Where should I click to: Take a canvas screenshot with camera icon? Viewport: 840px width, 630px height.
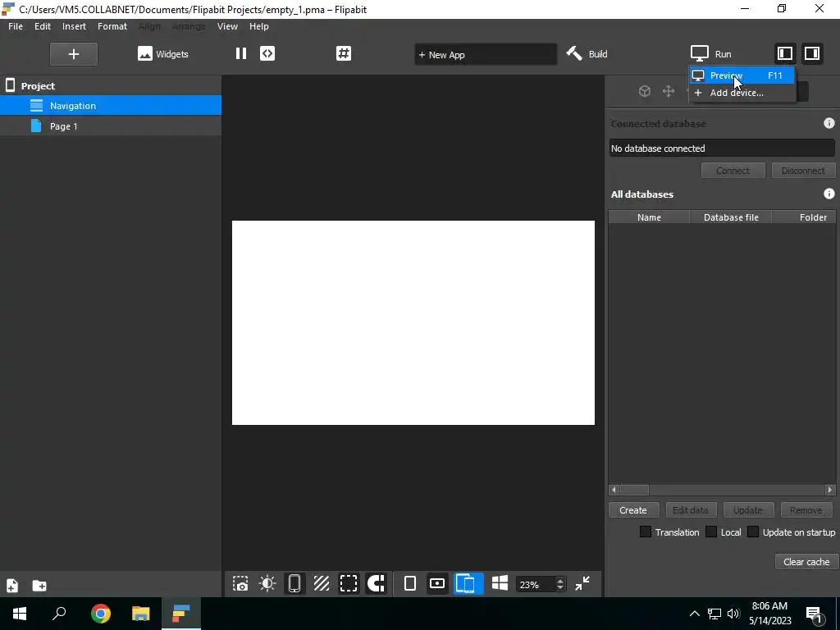(240, 583)
